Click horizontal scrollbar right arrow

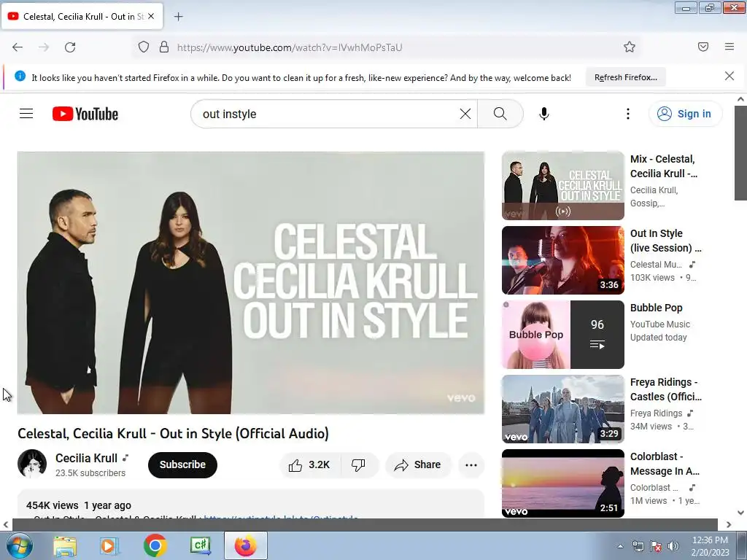pos(728,524)
